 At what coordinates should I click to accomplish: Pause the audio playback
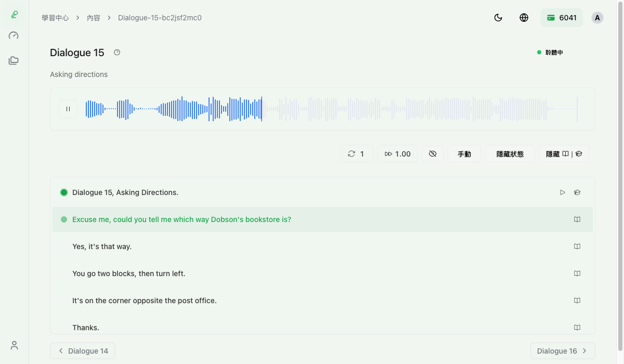click(x=68, y=109)
